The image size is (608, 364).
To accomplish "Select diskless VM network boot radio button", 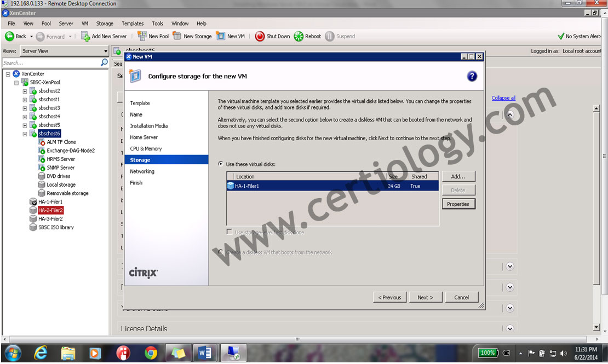I will [x=221, y=252].
